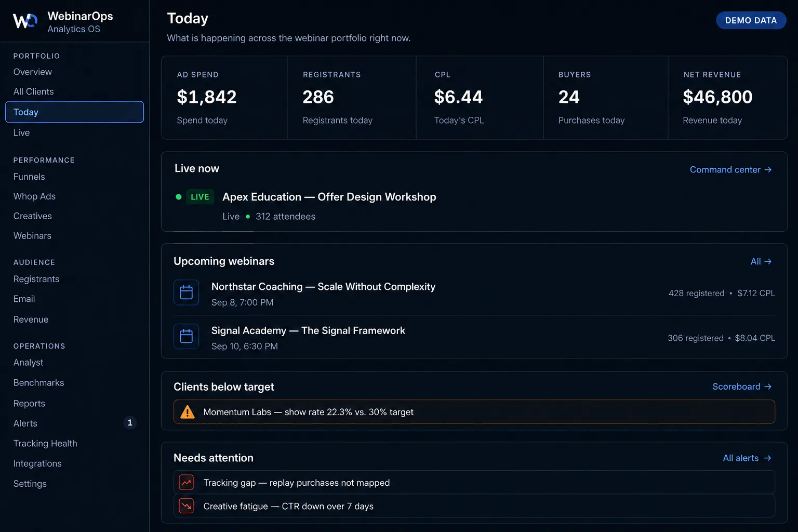Image resolution: width=798 pixels, height=532 pixels.
Task: Open the All alerts link
Action: (x=747, y=458)
